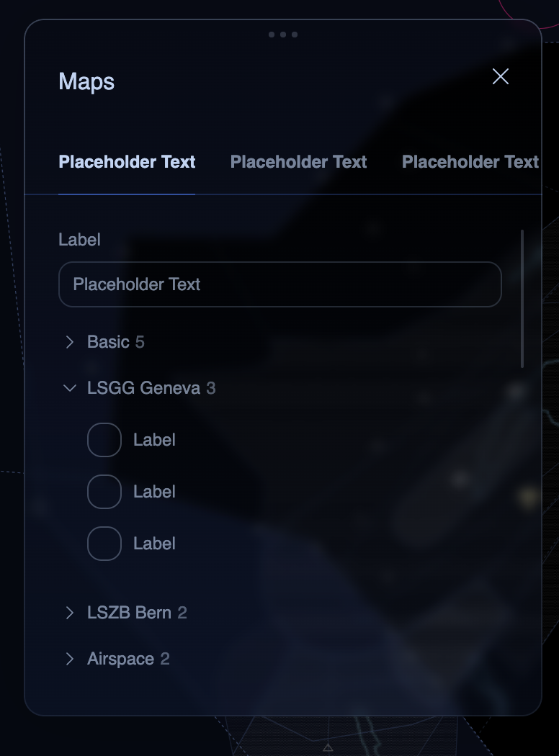
Task: Select the "LSZB Bern 2" group name
Action: (137, 613)
